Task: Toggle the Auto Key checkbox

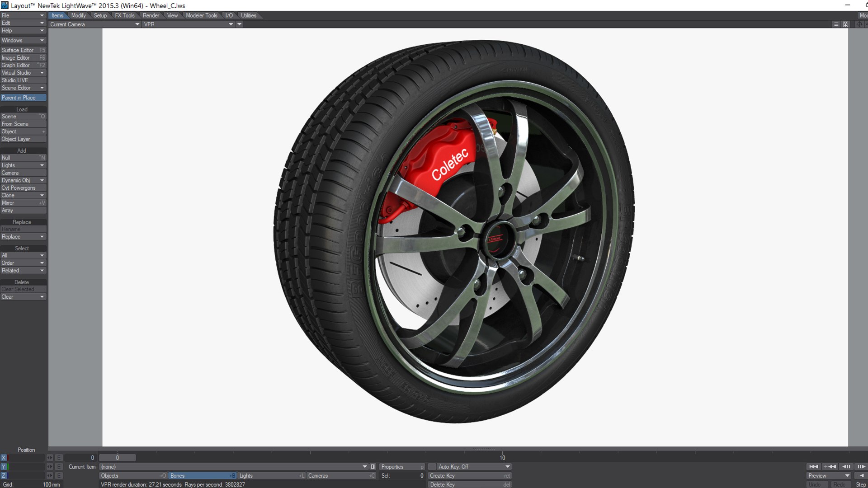Action: tap(432, 467)
